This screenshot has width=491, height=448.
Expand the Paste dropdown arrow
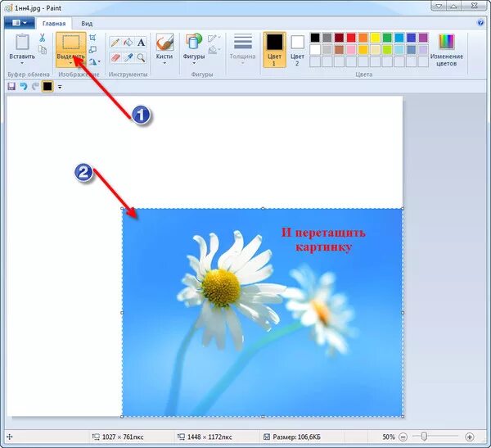click(x=22, y=63)
